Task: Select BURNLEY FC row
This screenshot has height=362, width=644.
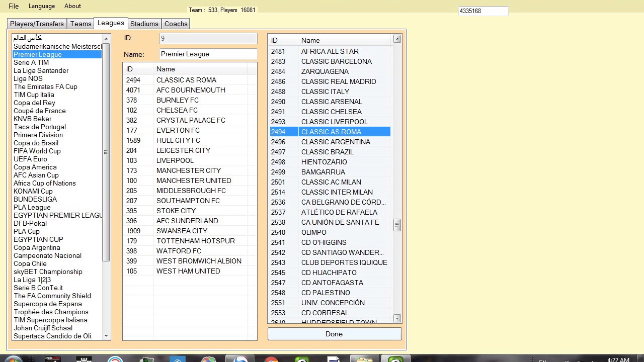Action: 190,100
